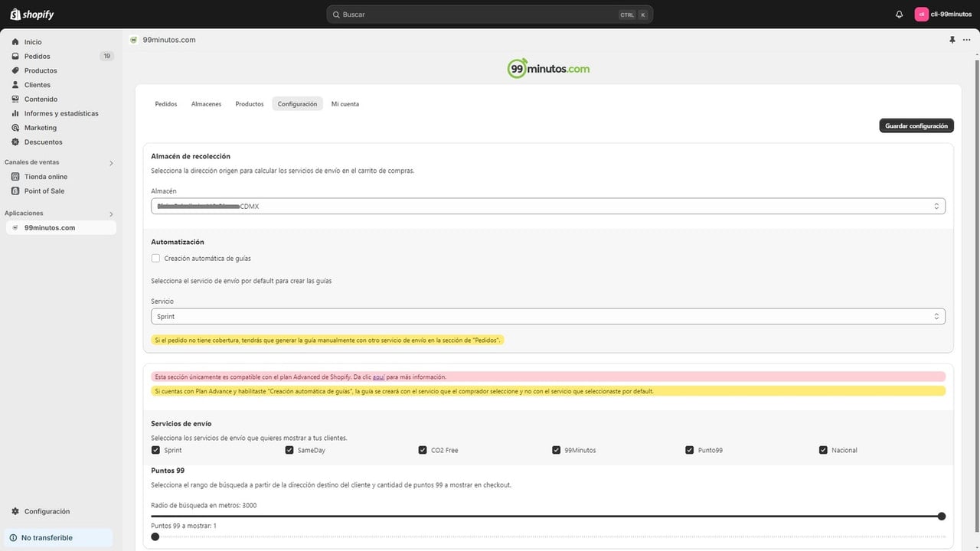
Task: Open Marketing in the sidebar
Action: click(x=61, y=128)
